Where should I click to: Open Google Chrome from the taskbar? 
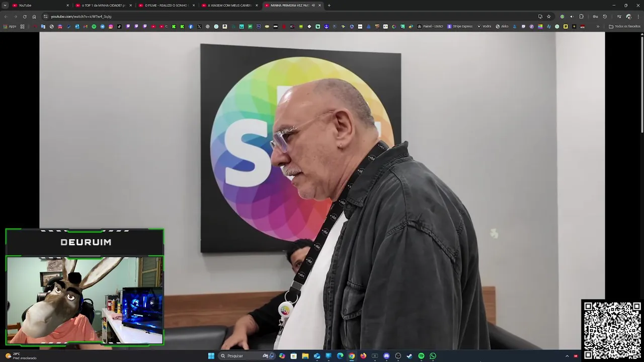(352, 356)
